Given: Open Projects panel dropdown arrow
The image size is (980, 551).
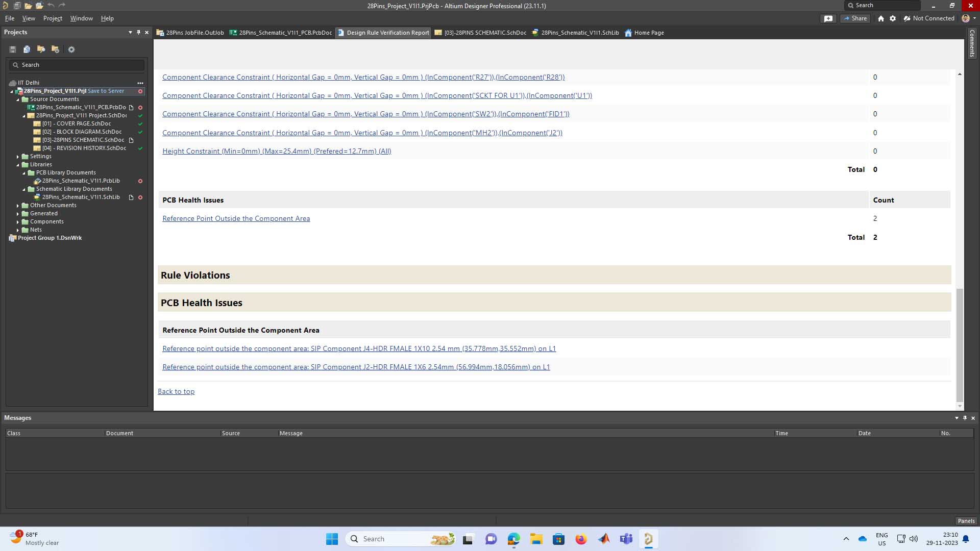Looking at the screenshot, I should [130, 32].
